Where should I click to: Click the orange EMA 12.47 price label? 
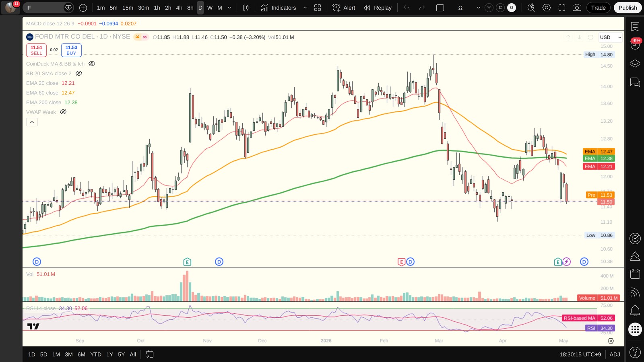(x=599, y=152)
